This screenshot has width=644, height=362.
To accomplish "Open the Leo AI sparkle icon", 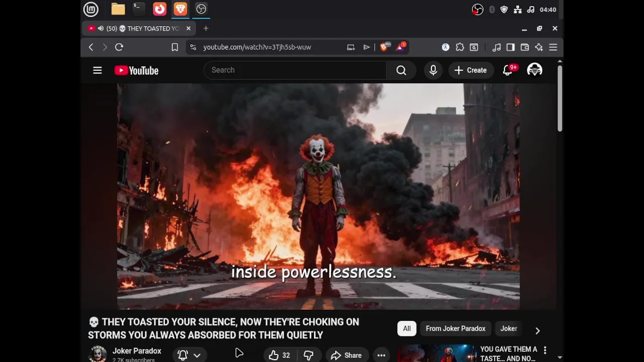I will pyautogui.click(x=539, y=47).
